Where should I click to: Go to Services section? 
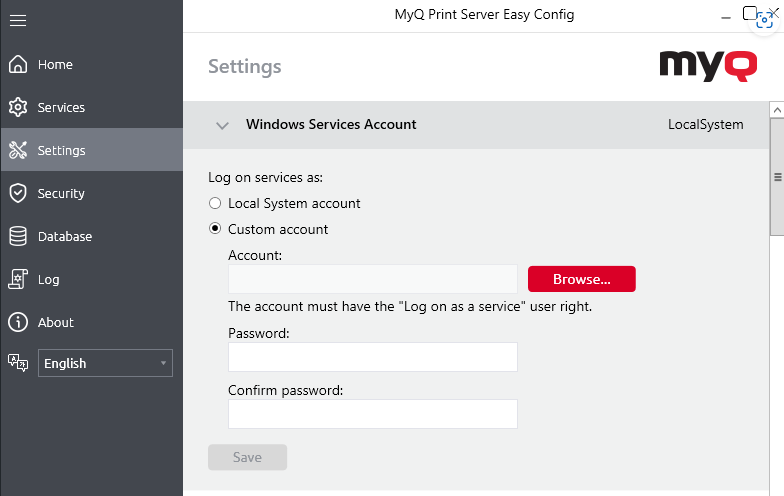click(92, 107)
